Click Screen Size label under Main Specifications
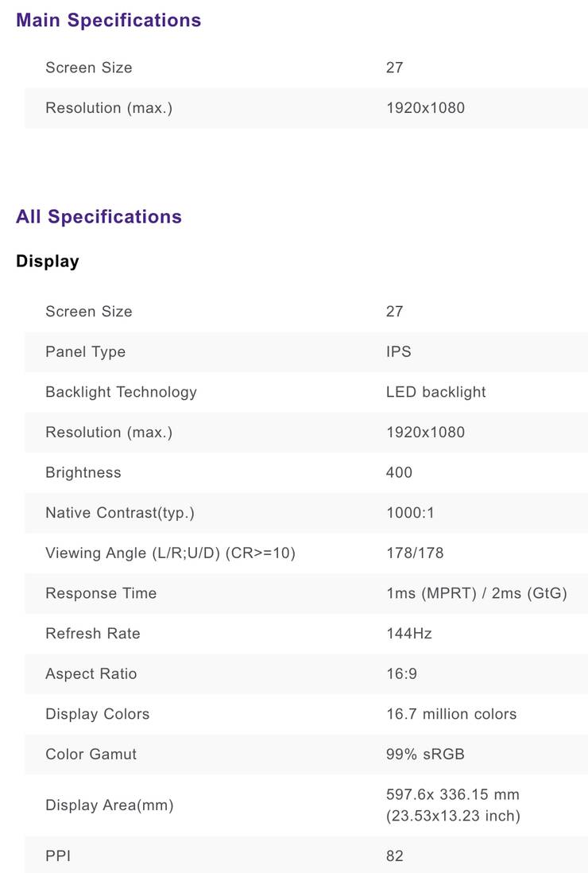588x873 pixels. pos(88,68)
